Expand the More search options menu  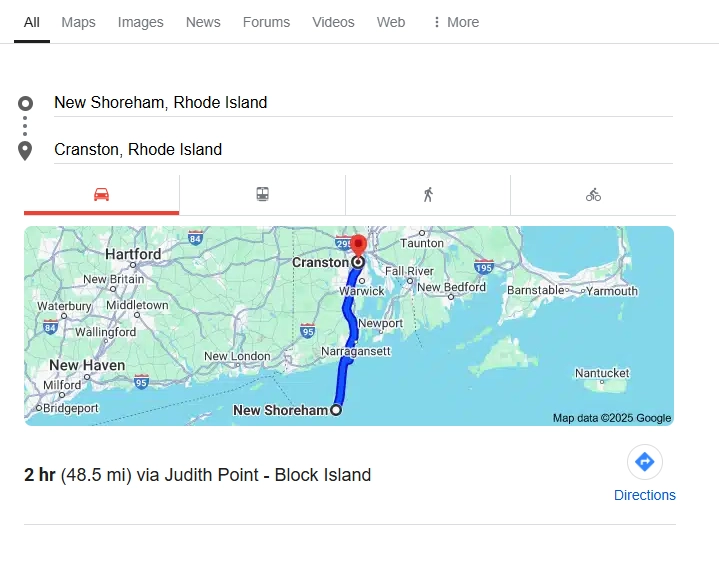click(x=455, y=22)
